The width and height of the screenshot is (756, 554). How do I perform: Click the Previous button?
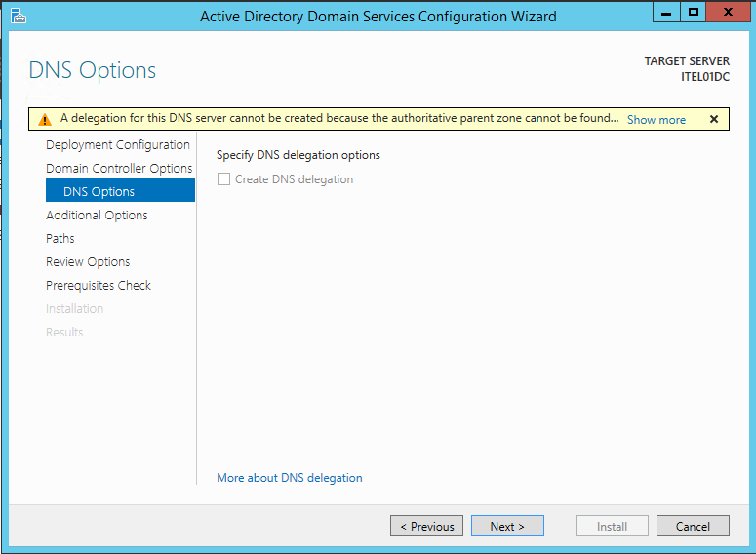(426, 526)
